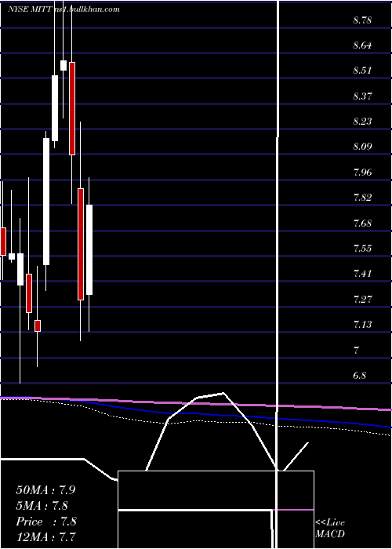The image size is (392, 549).
Task: Click the small red candle near 7.13
Action: (x=38, y=325)
